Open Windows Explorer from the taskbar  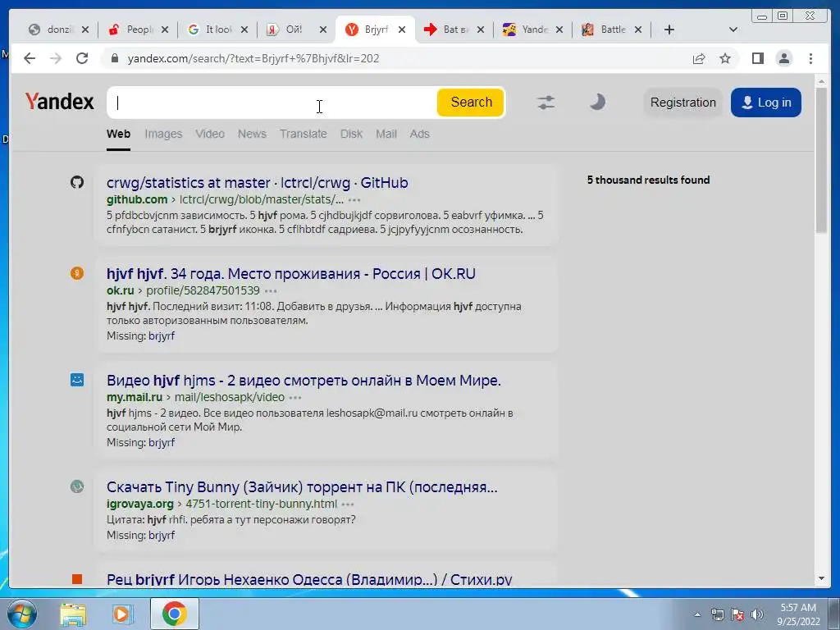click(73, 614)
